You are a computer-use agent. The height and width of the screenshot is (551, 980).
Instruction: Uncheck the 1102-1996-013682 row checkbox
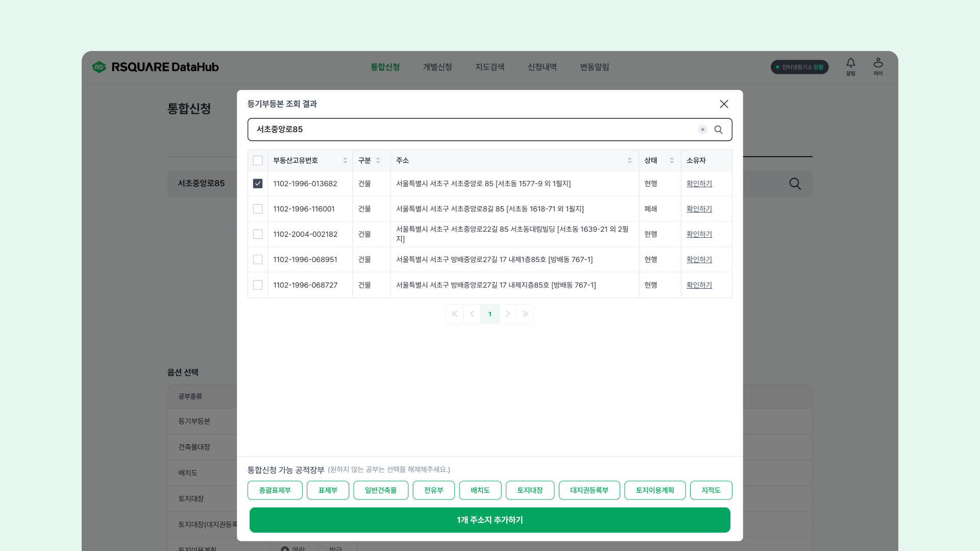pos(258,184)
